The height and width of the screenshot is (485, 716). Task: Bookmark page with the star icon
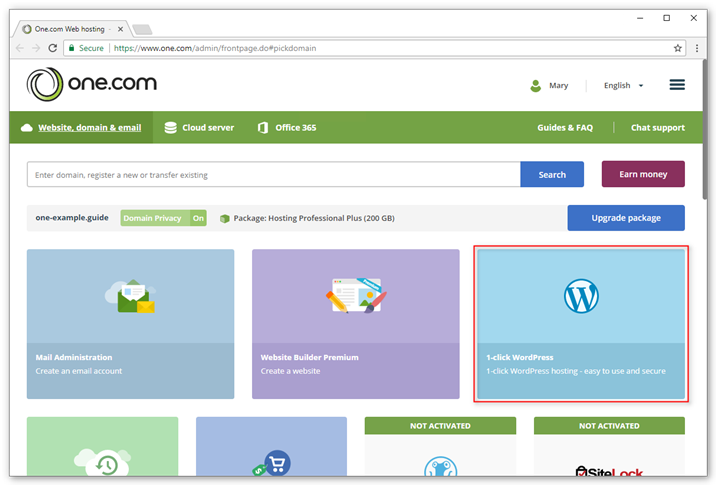(678, 48)
